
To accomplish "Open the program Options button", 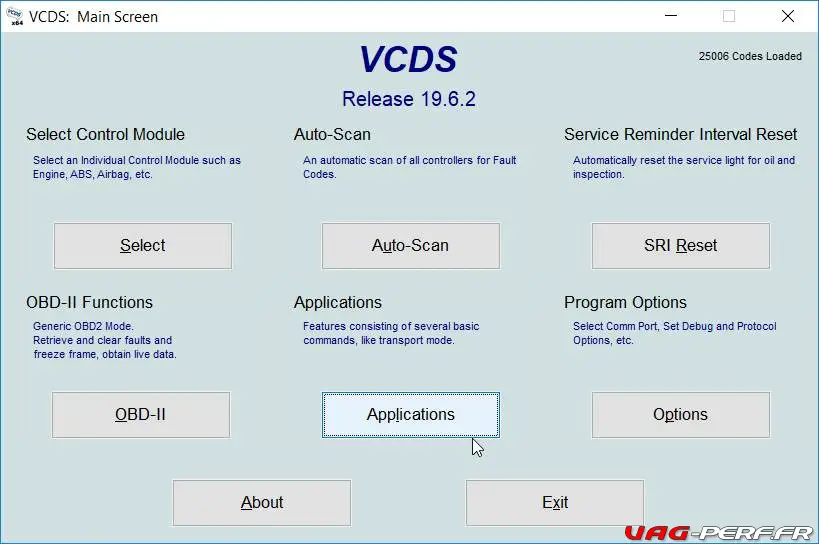I will [x=681, y=415].
